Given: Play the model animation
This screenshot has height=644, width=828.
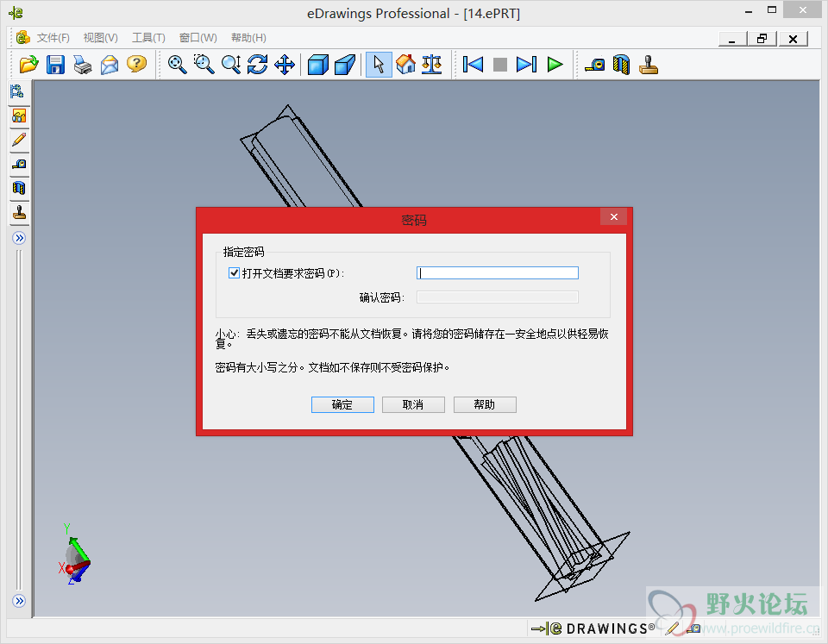Looking at the screenshot, I should [x=555, y=65].
